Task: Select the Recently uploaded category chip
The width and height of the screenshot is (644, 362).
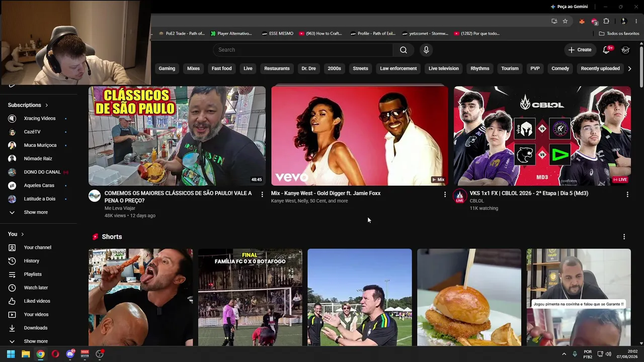Action: 600,68
